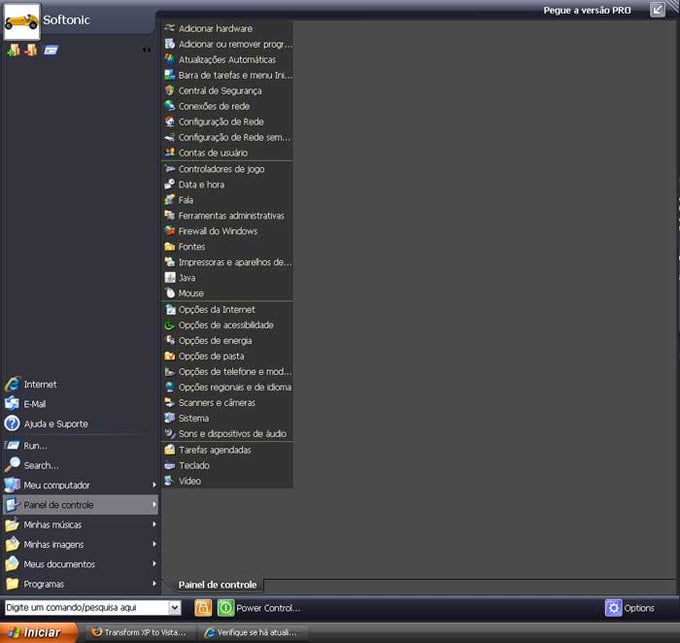
Task: Open Minhas imagens menu item
Action: pos(80,544)
